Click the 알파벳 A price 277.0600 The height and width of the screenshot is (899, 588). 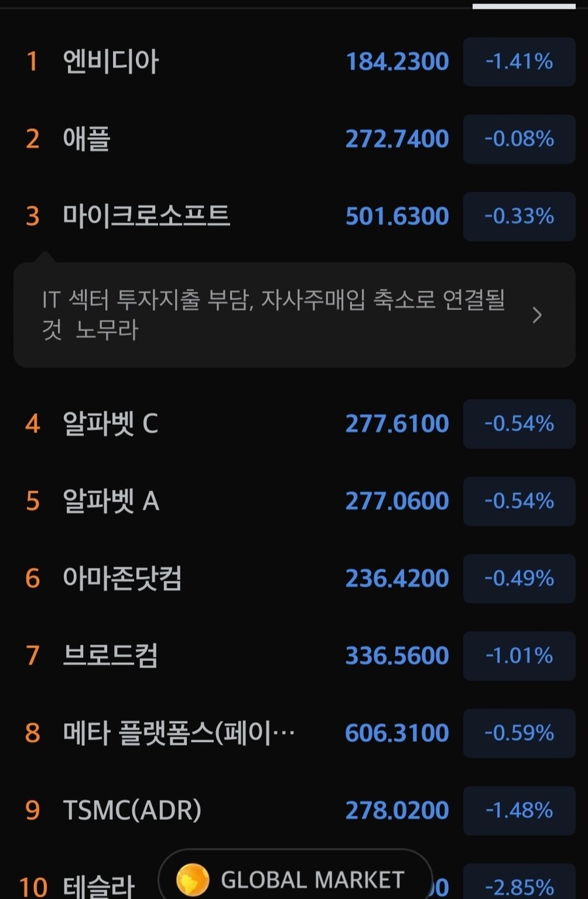[397, 501]
